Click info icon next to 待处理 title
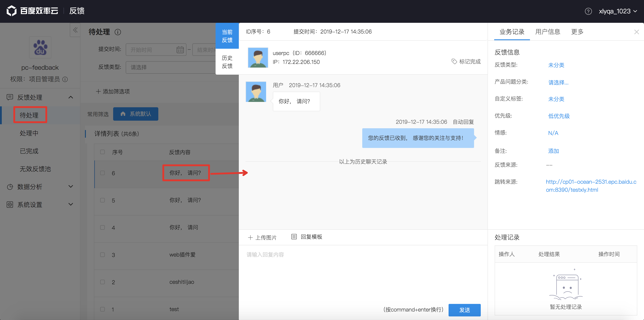 (118, 32)
